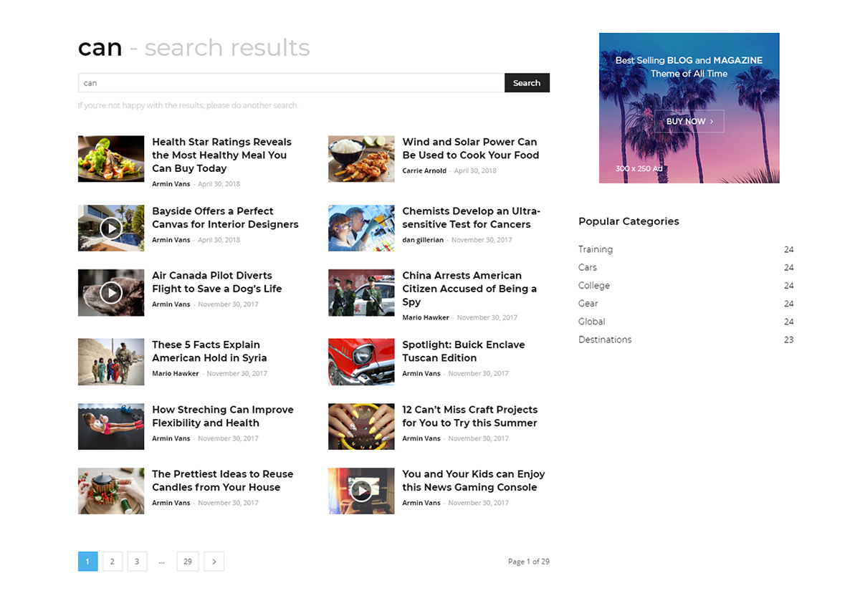This screenshot has width=860, height=616.
Task: Click the red Buick car thumbnail
Action: (x=361, y=362)
